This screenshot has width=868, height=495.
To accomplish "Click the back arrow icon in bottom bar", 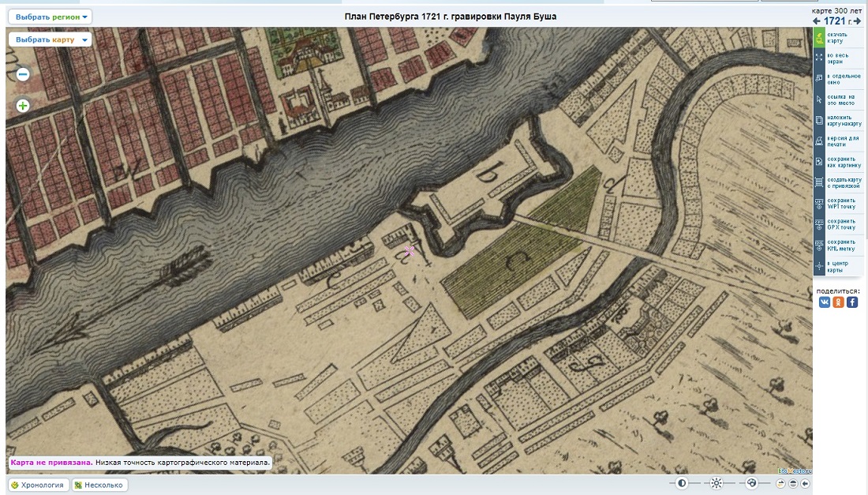I will point(805,483).
